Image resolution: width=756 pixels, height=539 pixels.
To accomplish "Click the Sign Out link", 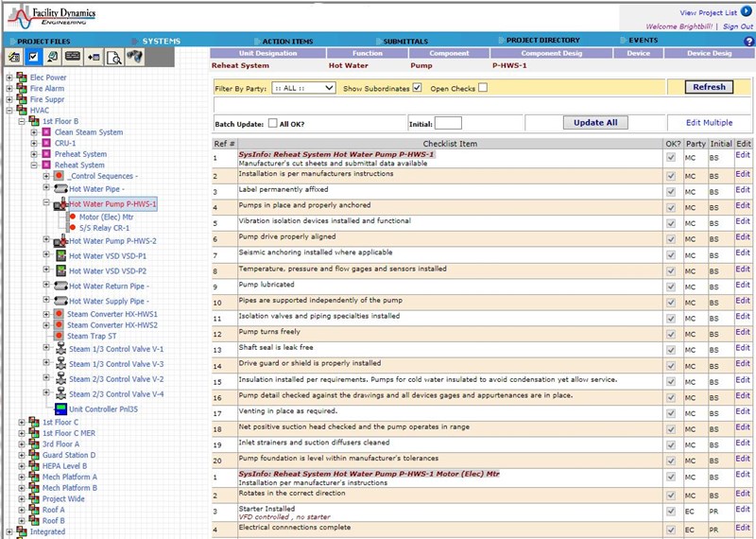I will [738, 26].
